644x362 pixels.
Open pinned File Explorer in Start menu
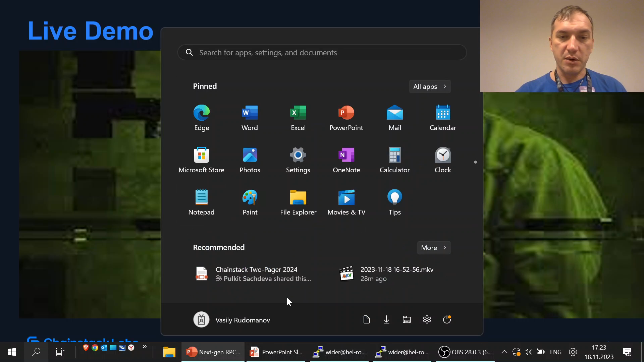click(298, 202)
